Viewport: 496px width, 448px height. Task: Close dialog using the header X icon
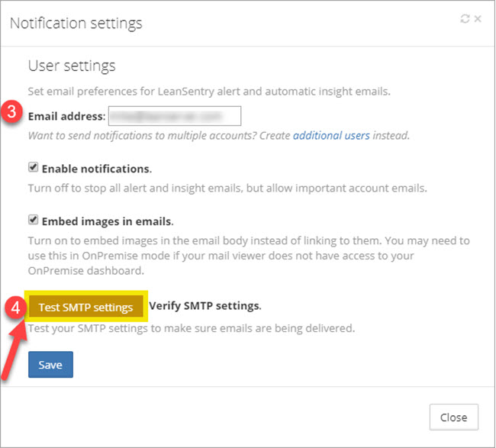tap(478, 19)
